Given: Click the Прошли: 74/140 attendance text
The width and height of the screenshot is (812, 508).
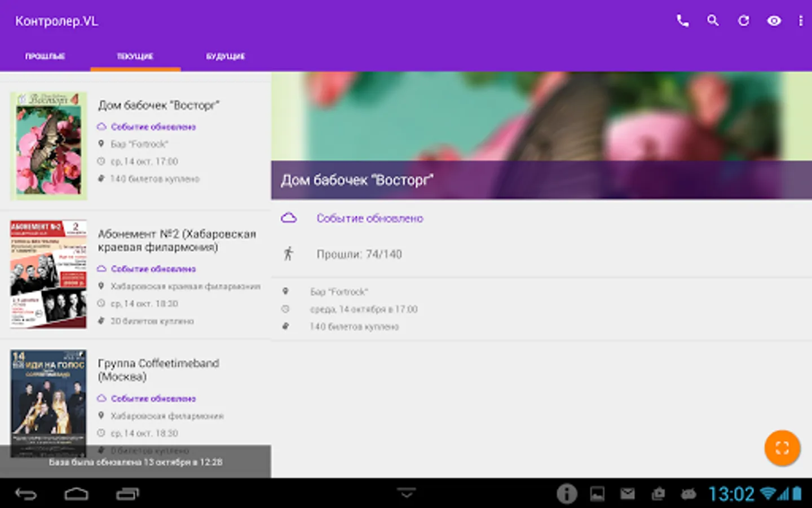Looking at the screenshot, I should coord(359,255).
